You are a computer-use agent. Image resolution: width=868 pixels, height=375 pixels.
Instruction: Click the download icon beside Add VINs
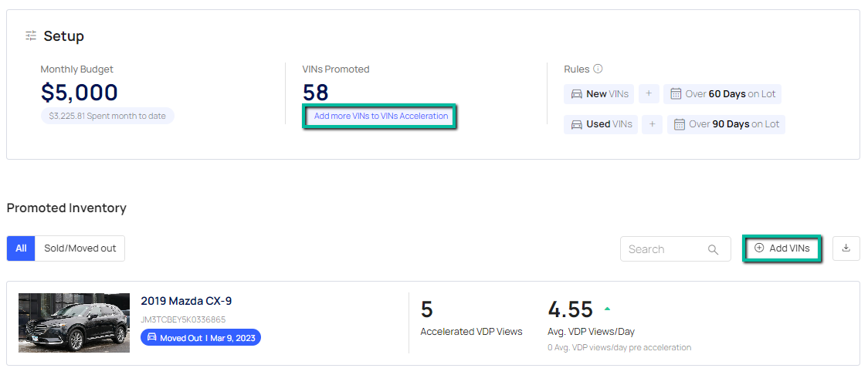pyautogui.click(x=846, y=248)
